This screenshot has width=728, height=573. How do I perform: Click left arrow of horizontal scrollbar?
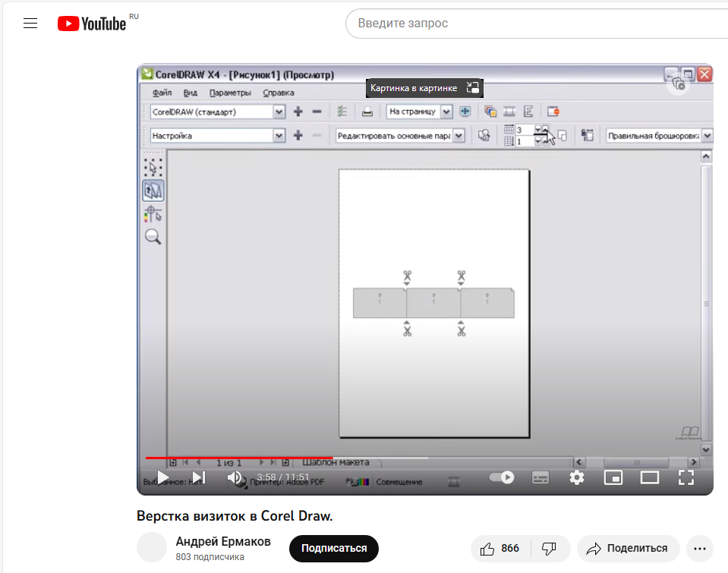pyautogui.click(x=578, y=462)
